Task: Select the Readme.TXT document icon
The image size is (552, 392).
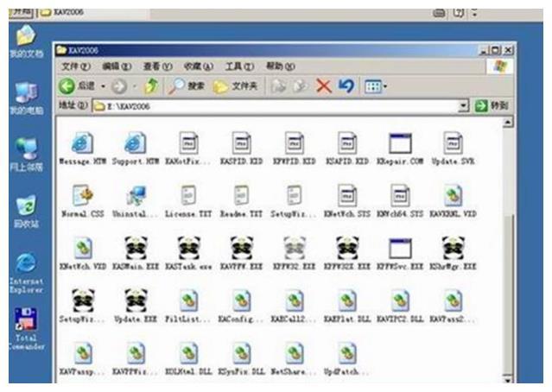Action: point(242,195)
